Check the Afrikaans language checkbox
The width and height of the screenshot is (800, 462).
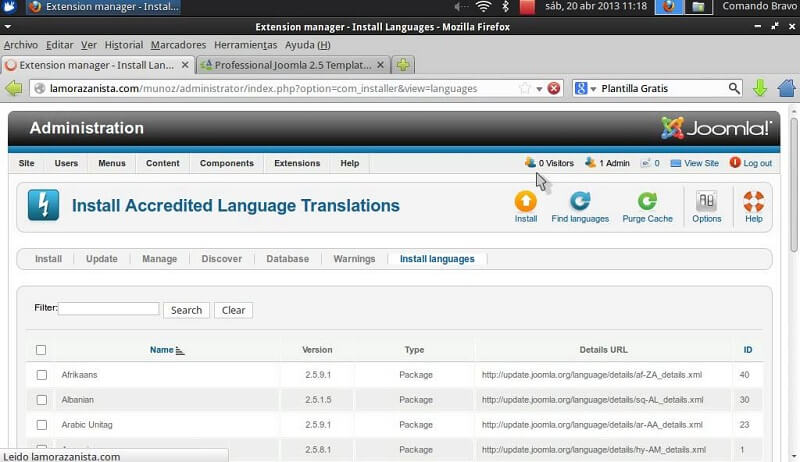[42, 375]
